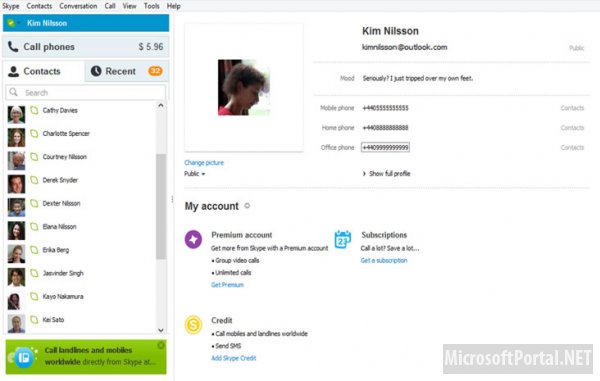
Task: Open the Public privacy setting beside email
Action: [x=576, y=48]
